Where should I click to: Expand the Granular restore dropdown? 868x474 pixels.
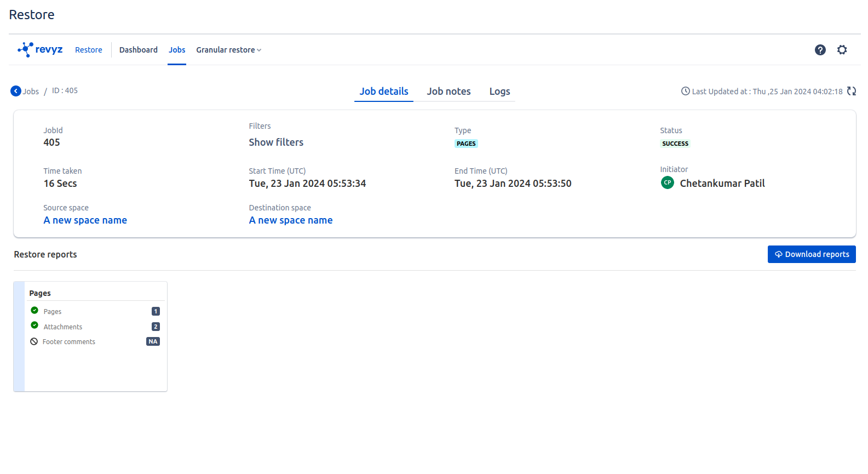point(228,50)
